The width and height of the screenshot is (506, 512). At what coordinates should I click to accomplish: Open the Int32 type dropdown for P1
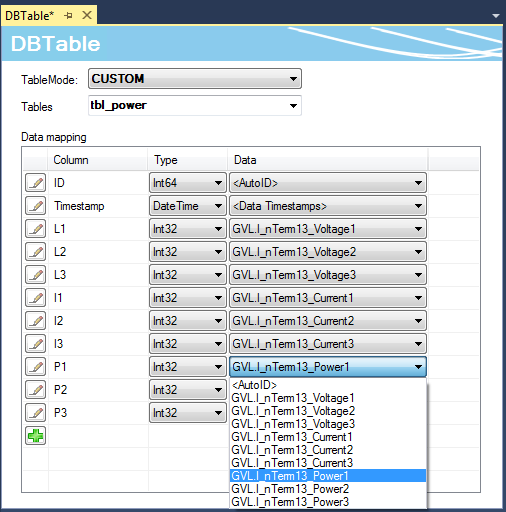[188, 367]
